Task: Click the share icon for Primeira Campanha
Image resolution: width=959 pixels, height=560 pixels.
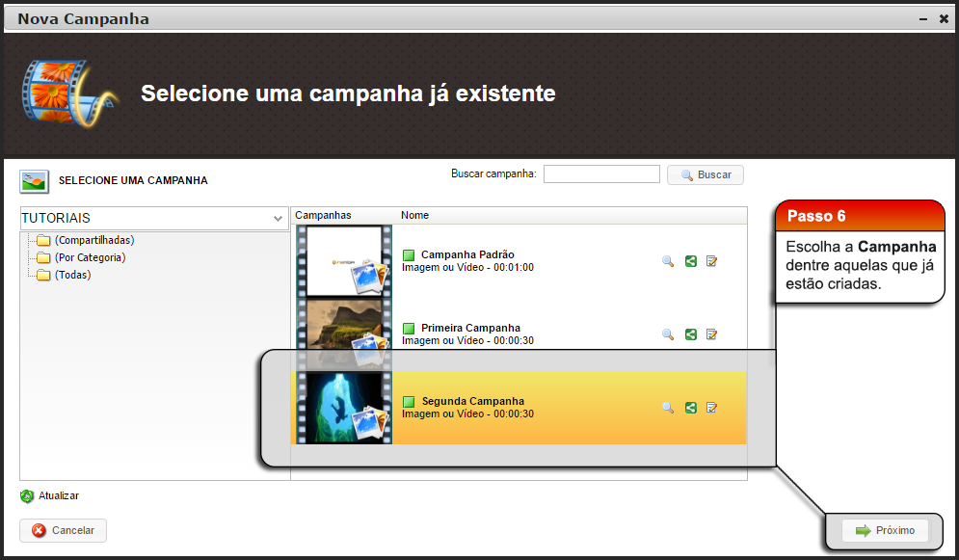Action: 691,333
